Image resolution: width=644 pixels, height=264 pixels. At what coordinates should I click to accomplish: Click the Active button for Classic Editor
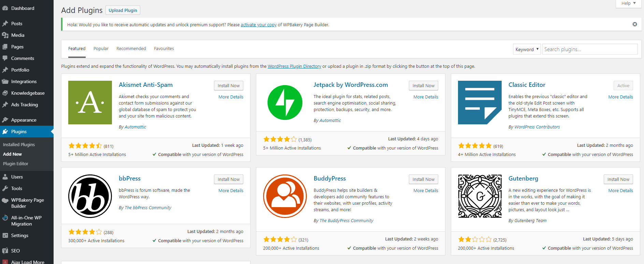pyautogui.click(x=623, y=86)
